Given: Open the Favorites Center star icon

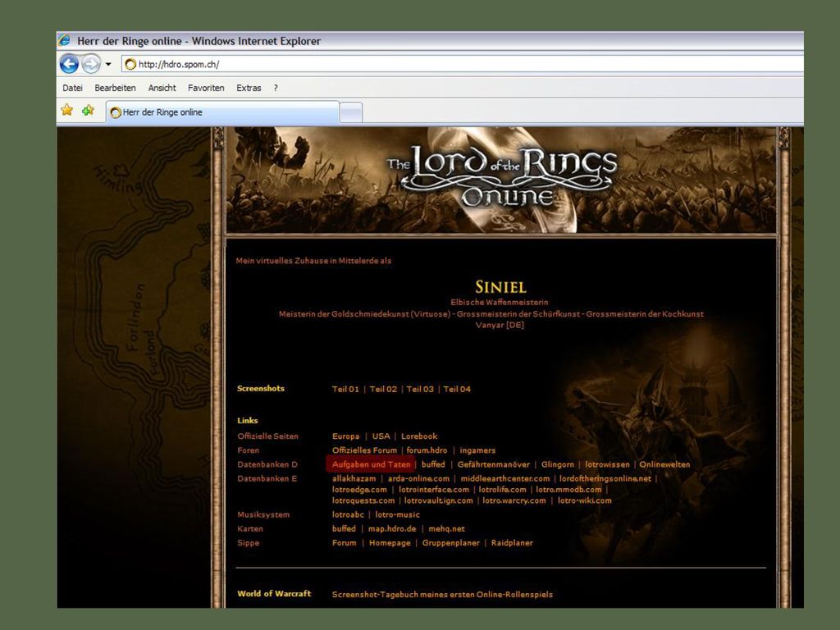Looking at the screenshot, I should 67,111.
